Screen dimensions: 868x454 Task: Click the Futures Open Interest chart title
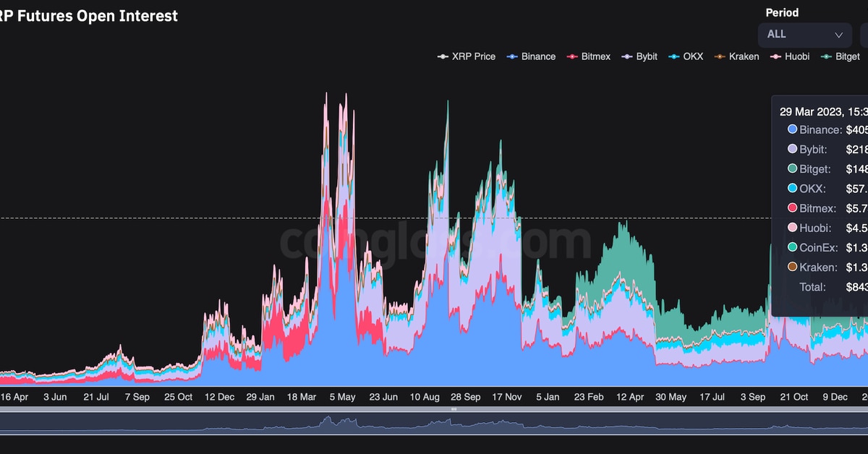click(89, 15)
